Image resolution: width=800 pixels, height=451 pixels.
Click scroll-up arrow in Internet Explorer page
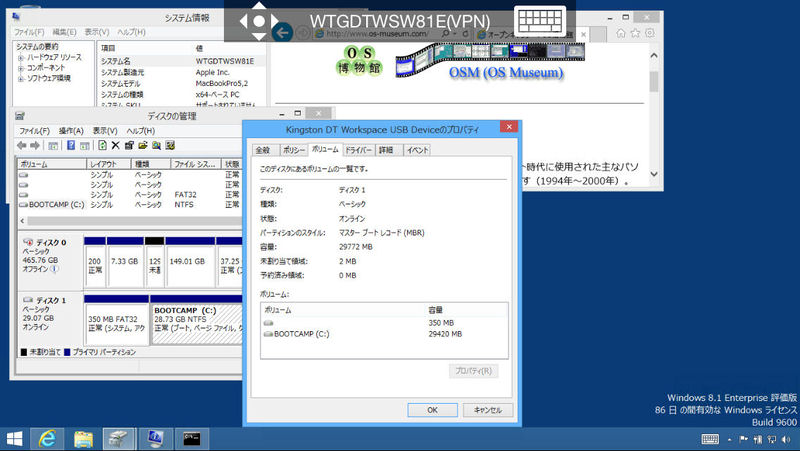coord(654,55)
